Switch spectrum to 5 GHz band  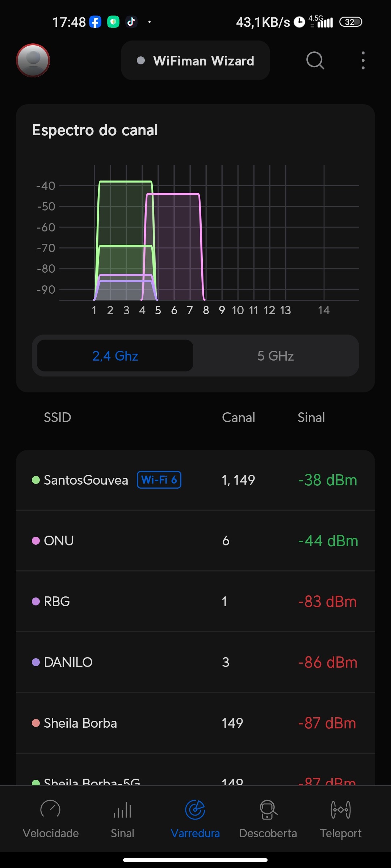pyautogui.click(x=276, y=356)
